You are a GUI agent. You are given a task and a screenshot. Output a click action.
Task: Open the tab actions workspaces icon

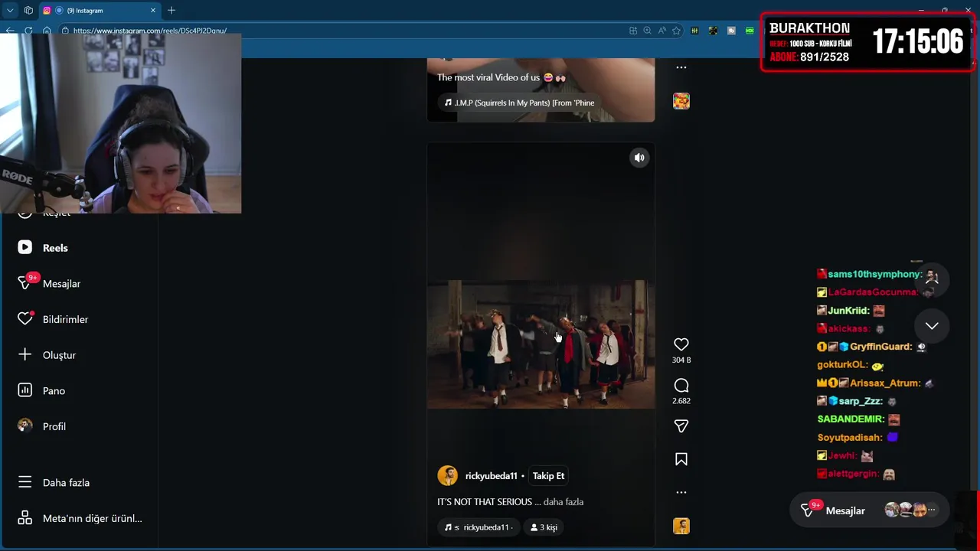(x=28, y=11)
